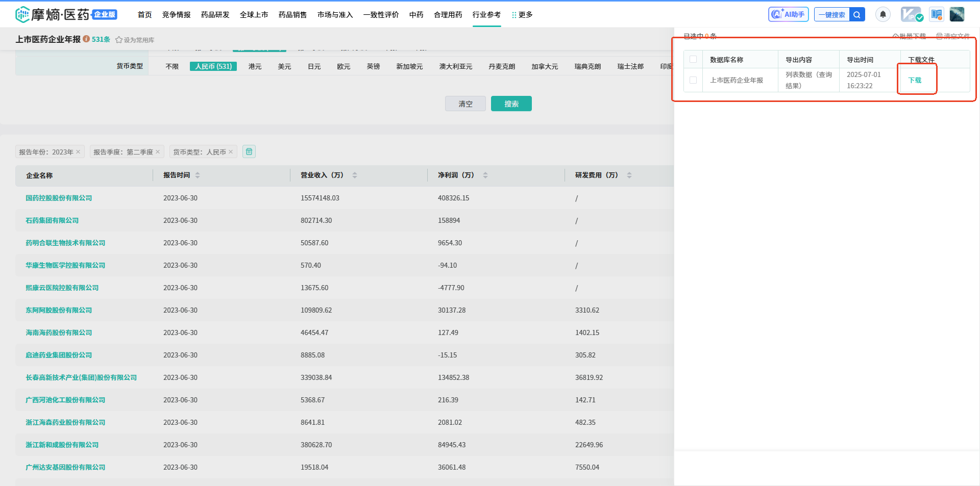Image resolution: width=980 pixels, height=486 pixels.
Task: Open company 国药控股股份有限公司
Action: coord(59,198)
